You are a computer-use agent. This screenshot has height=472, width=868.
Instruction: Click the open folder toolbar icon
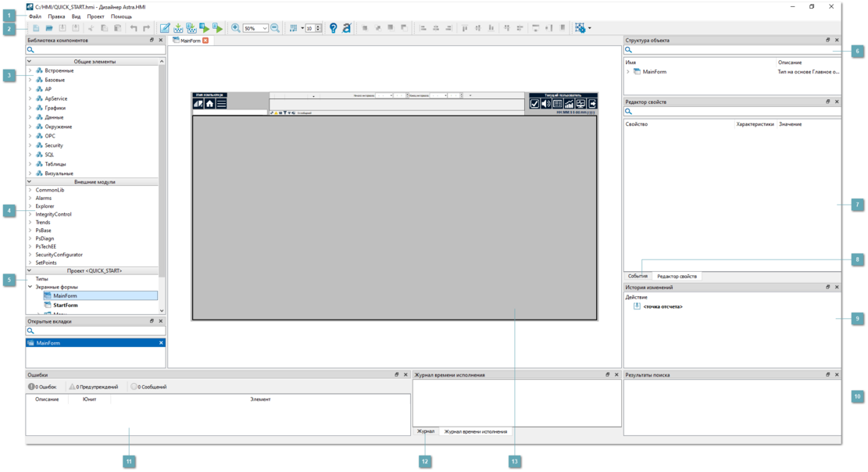[x=49, y=28]
